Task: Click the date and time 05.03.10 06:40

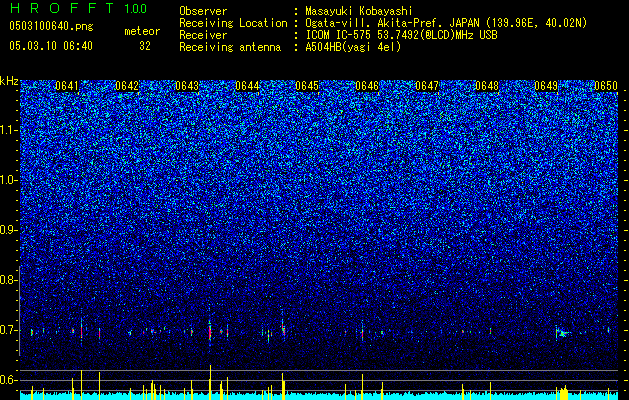Action: point(51,46)
